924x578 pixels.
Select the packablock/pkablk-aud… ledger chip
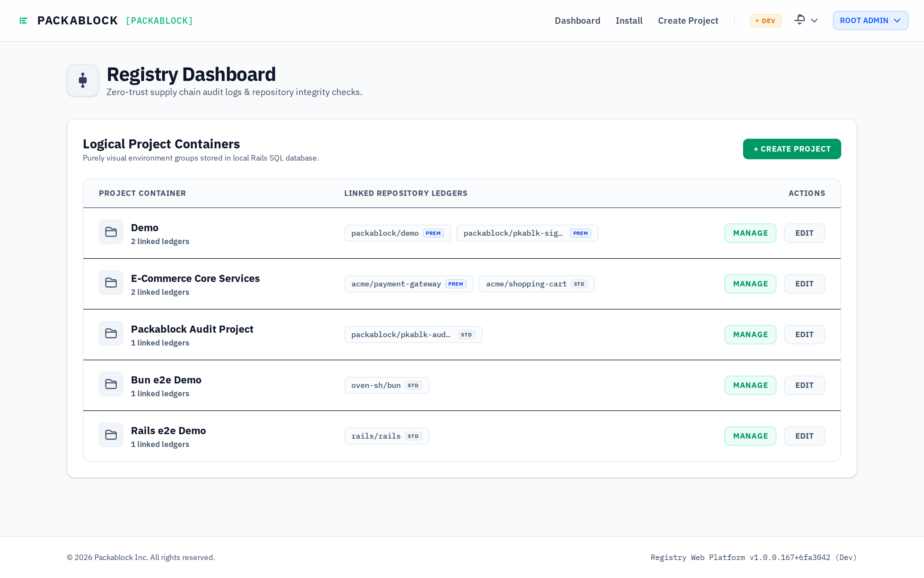[413, 335]
